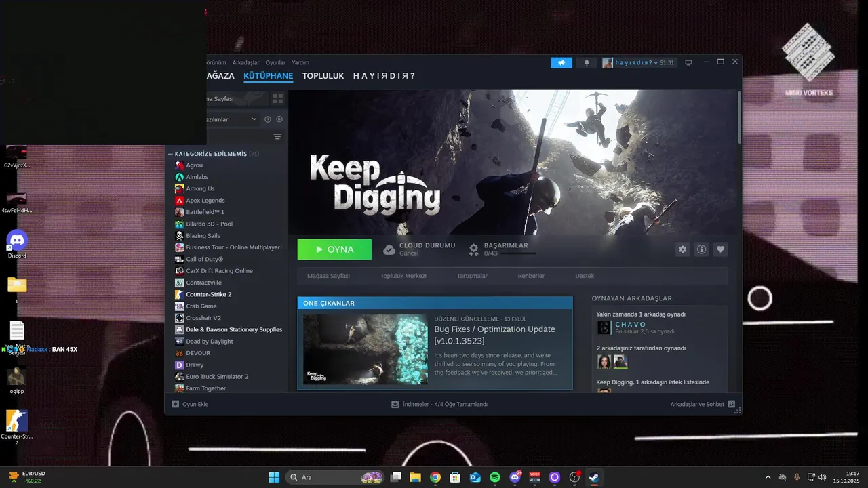Go to KÜTÜPHANE tab
The width and height of the screenshot is (868, 488).
click(x=269, y=76)
